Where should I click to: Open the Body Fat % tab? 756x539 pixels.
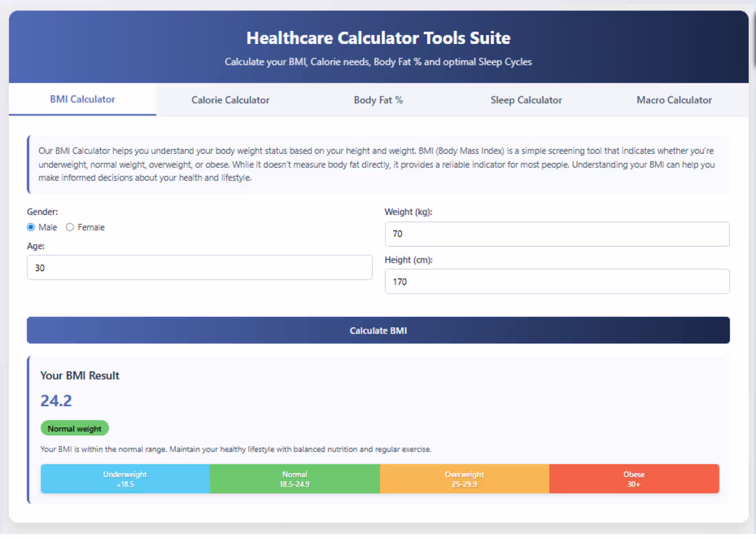click(x=378, y=100)
